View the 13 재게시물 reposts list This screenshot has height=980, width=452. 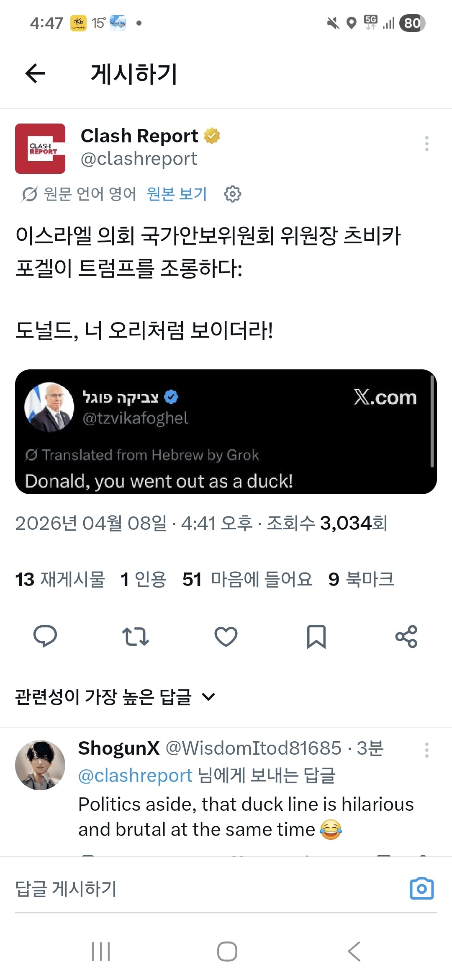tap(60, 580)
